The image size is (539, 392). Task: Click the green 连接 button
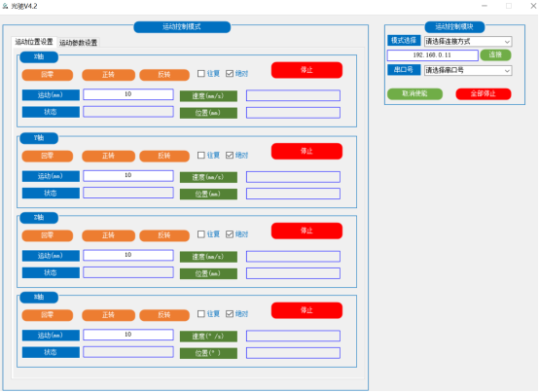495,55
